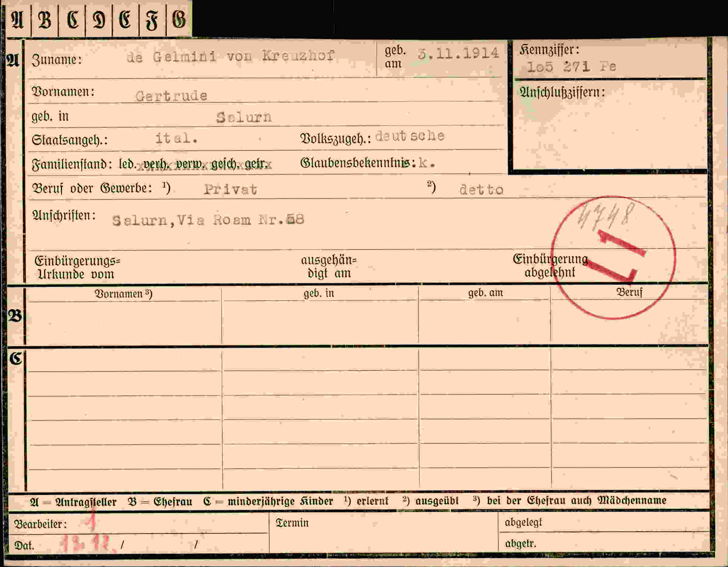Image resolution: width=728 pixels, height=567 pixels.
Task: Click the 'A = Antragsteller' legend text
Action: click(73, 502)
